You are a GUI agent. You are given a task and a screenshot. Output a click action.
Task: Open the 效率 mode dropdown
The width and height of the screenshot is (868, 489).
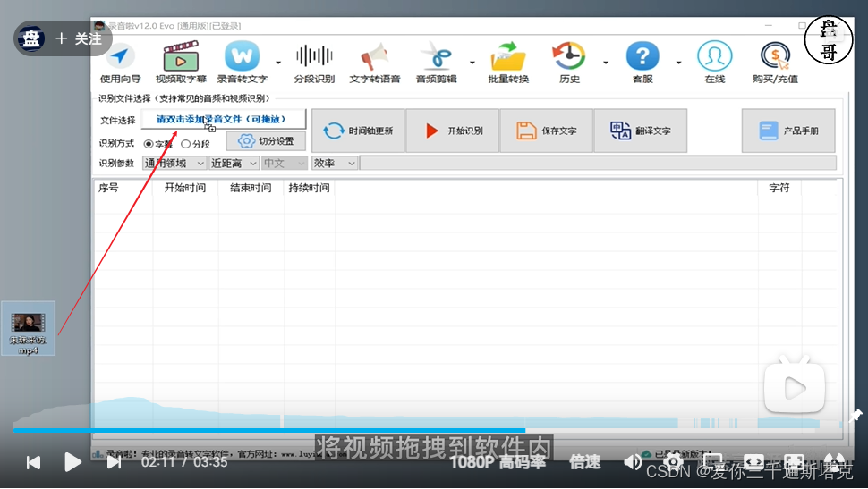coord(334,164)
